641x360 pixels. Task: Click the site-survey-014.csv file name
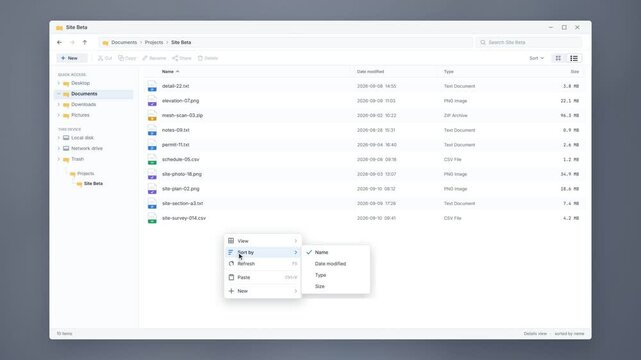pyautogui.click(x=184, y=218)
